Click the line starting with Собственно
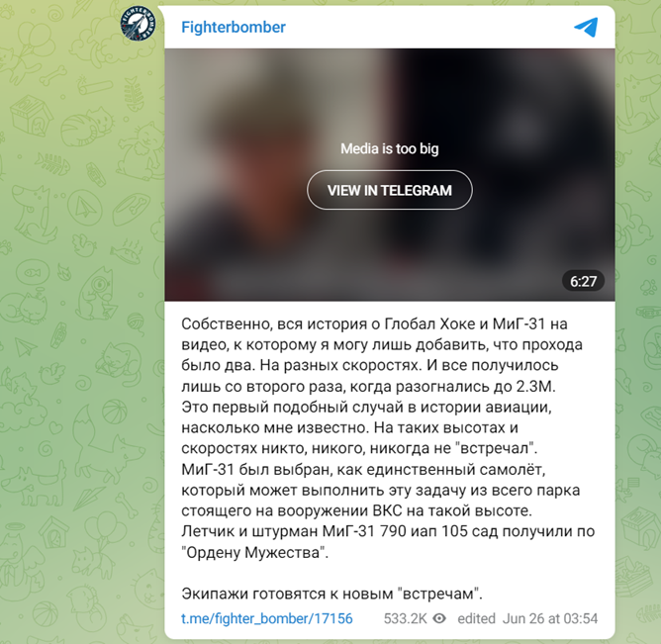The width and height of the screenshot is (661, 644). pos(374,323)
